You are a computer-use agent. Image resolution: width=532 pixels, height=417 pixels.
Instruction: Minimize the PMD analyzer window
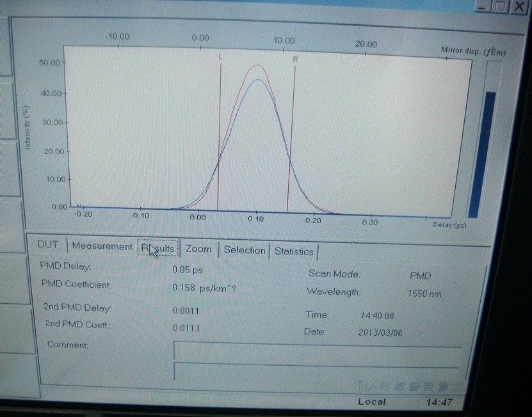pos(481,6)
